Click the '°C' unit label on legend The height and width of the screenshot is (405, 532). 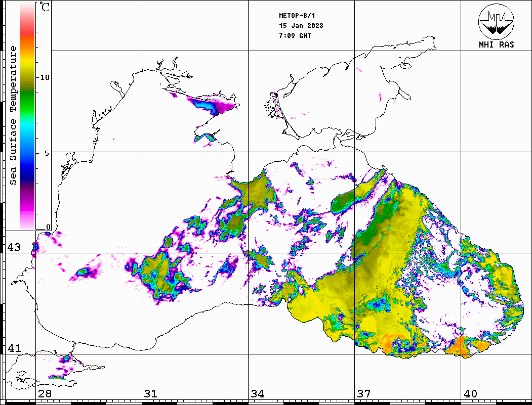tap(44, 7)
